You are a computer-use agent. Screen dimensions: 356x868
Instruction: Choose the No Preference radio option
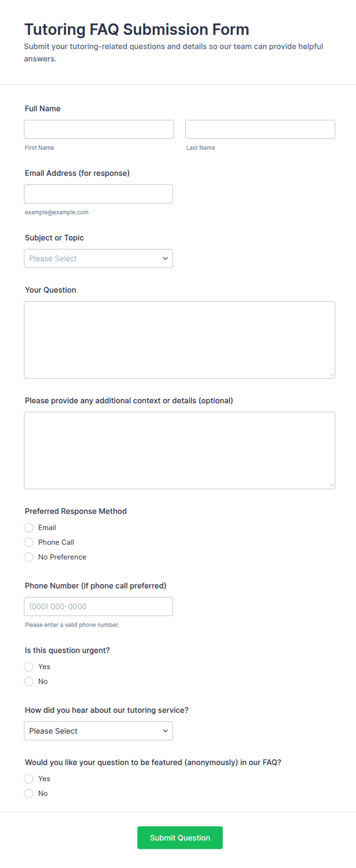click(29, 557)
